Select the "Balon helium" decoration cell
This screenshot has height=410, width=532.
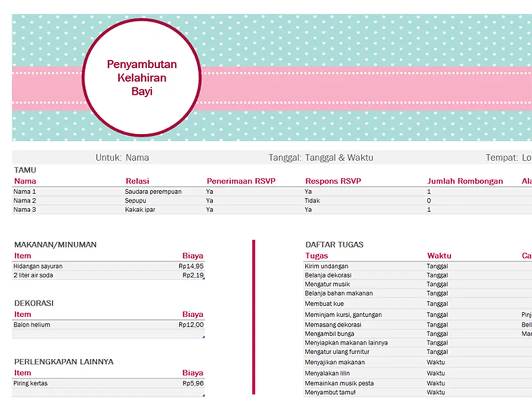click(x=32, y=325)
